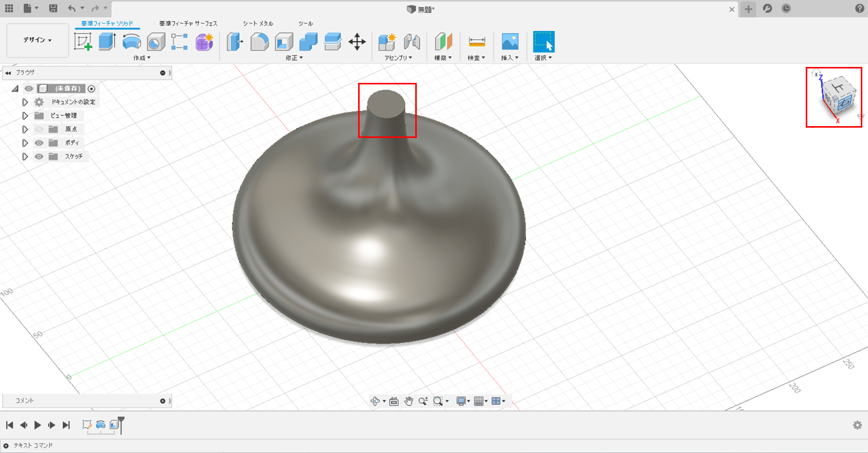This screenshot has height=453, width=868.
Task: Select the New Component tool
Action: [387, 42]
